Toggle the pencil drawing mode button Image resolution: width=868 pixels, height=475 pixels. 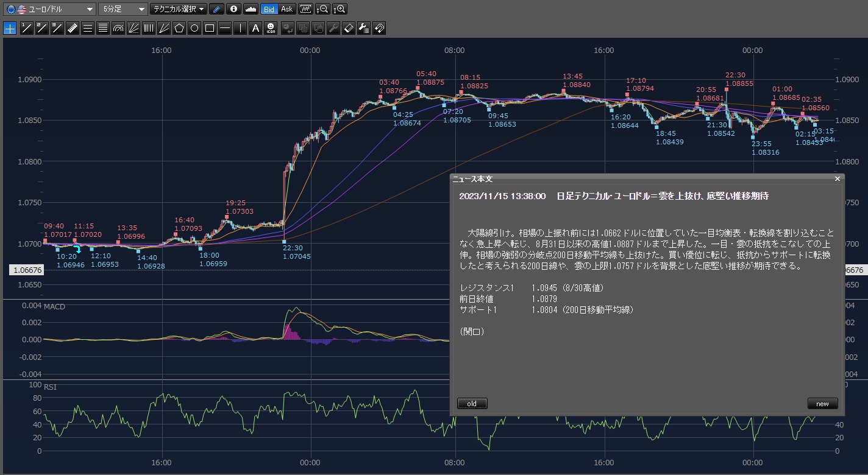coord(216,9)
